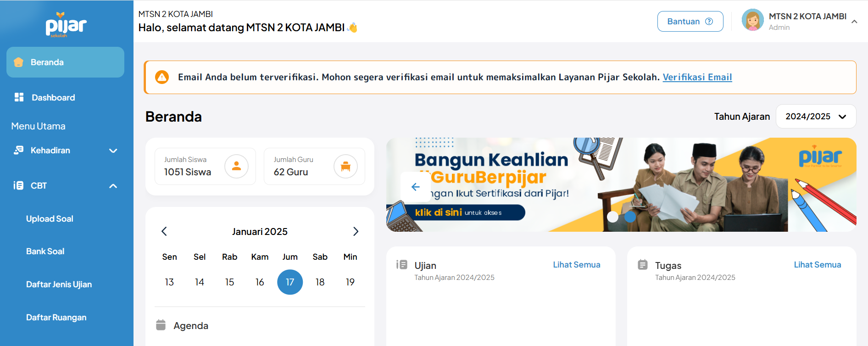Click the orange warning icon in the alert

[162, 77]
